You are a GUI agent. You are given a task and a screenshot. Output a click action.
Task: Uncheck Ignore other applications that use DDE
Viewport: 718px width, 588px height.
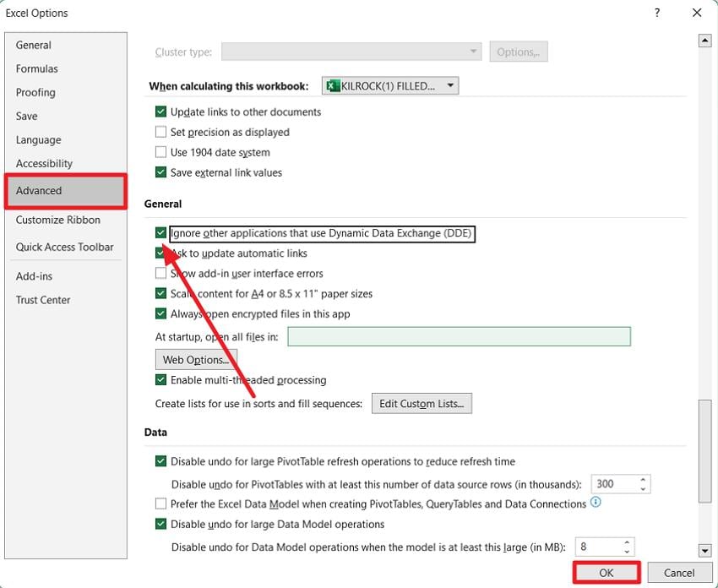click(160, 233)
